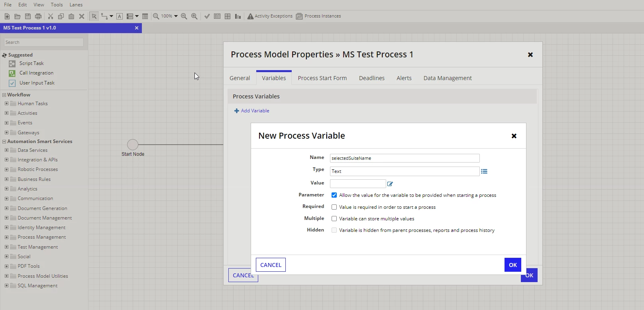644x310 pixels.
Task: Switch to the Data Management tab
Action: pyautogui.click(x=448, y=78)
